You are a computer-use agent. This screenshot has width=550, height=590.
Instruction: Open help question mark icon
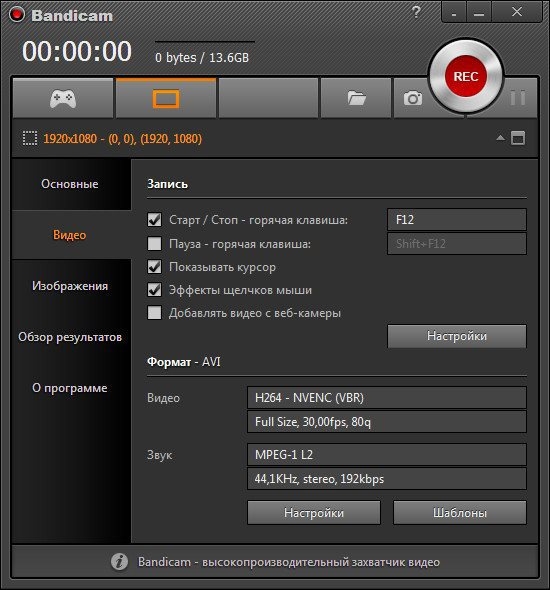(x=416, y=12)
